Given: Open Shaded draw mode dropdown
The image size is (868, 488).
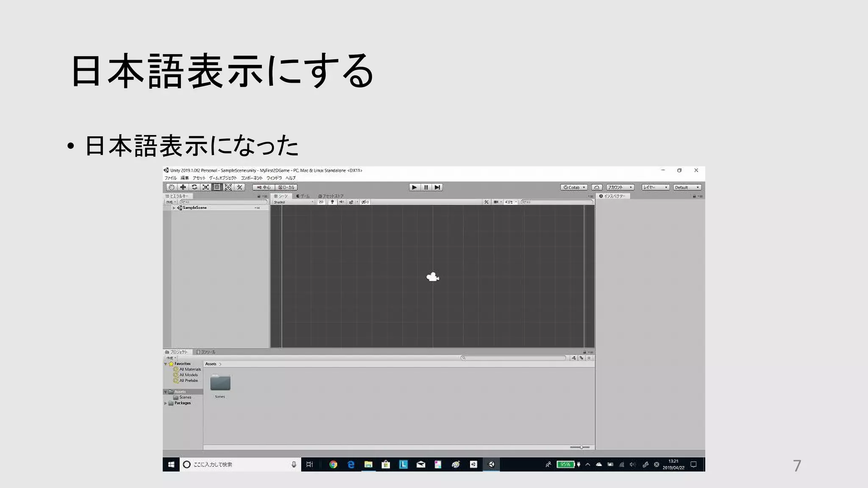Looking at the screenshot, I should 293,202.
